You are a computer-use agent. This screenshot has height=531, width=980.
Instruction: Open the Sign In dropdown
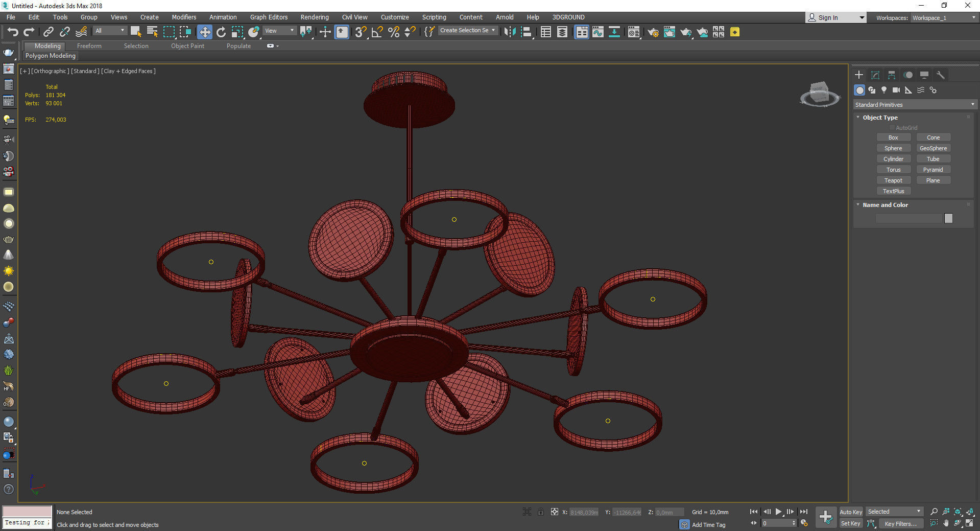(x=836, y=17)
